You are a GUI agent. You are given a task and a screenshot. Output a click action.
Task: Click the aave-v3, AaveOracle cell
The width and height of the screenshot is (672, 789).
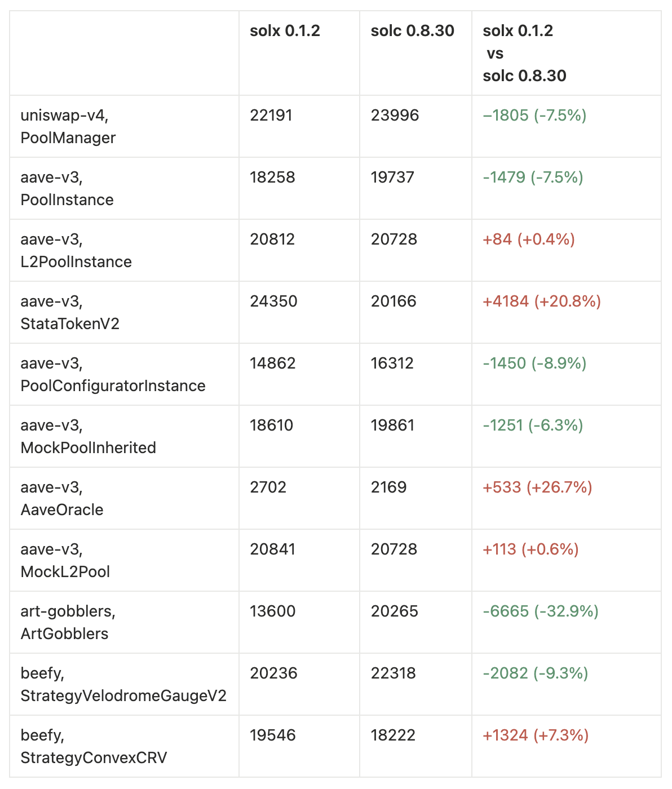point(61,498)
